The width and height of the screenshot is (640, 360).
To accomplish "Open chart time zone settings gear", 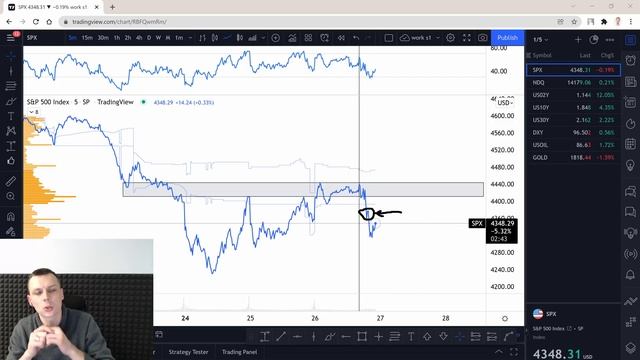I will pyautogui.click(x=505, y=318).
